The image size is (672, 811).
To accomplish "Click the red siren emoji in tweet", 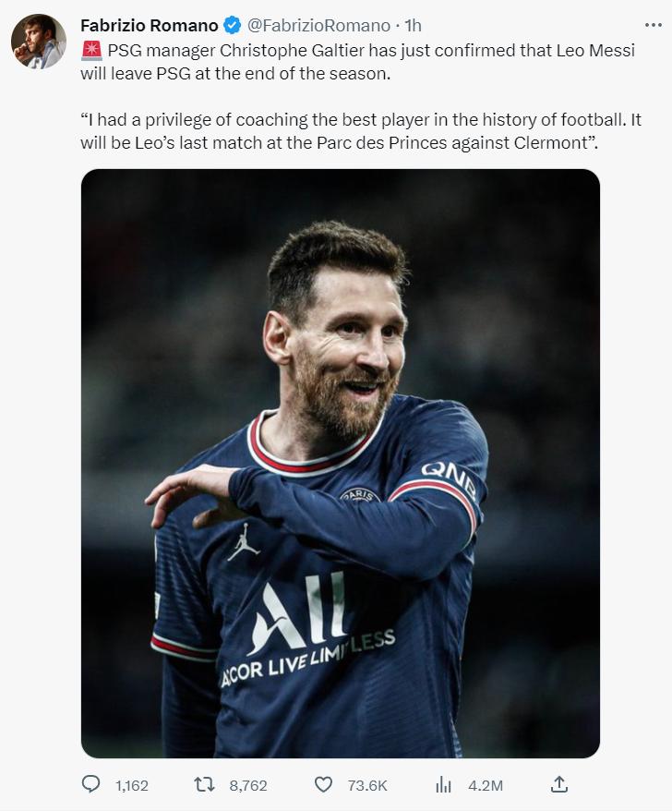I will pyautogui.click(x=91, y=51).
